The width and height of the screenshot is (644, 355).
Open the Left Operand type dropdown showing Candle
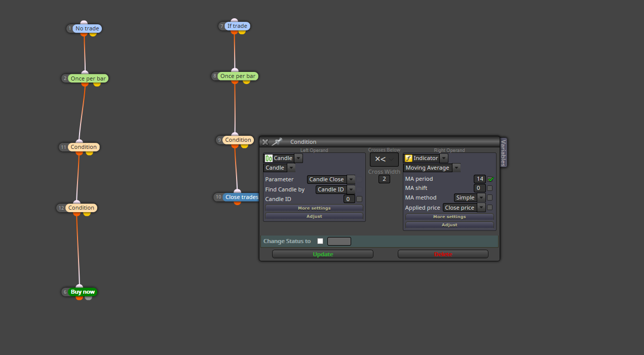(x=283, y=158)
